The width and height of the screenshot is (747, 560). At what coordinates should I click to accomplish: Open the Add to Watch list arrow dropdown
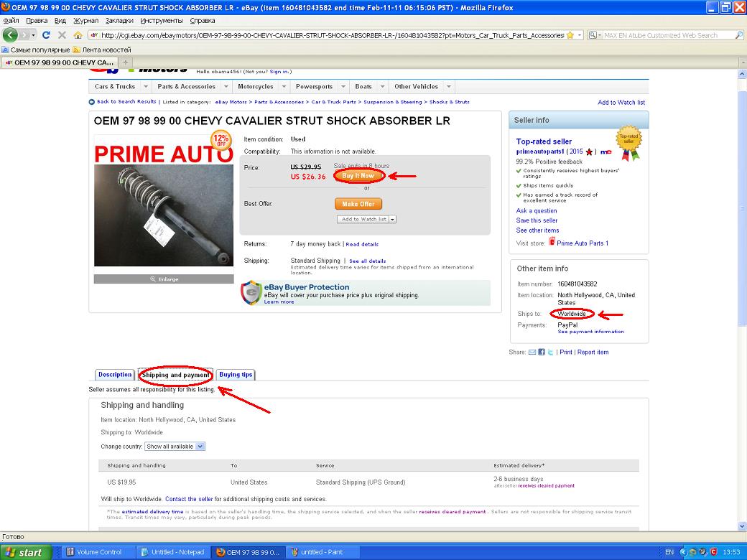click(393, 220)
